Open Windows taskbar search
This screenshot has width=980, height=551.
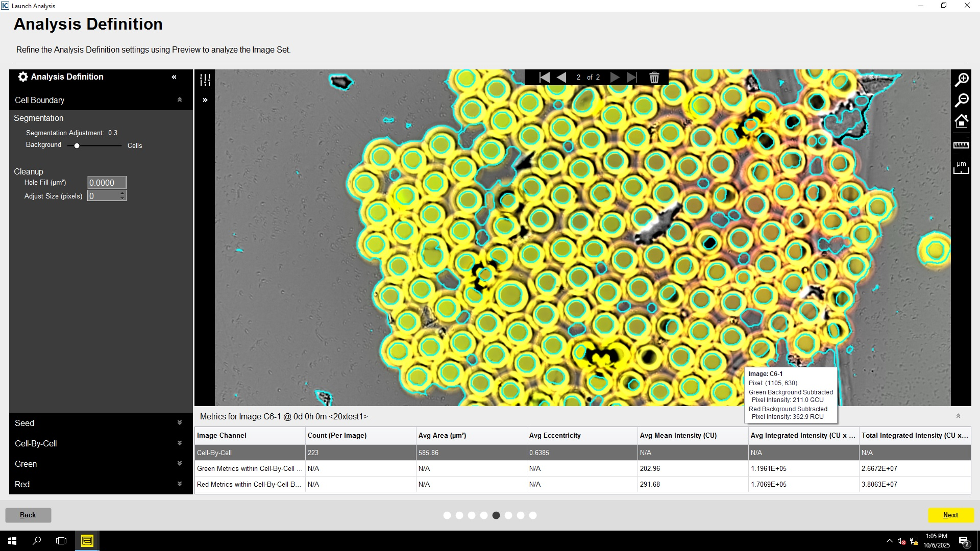pos(37,541)
